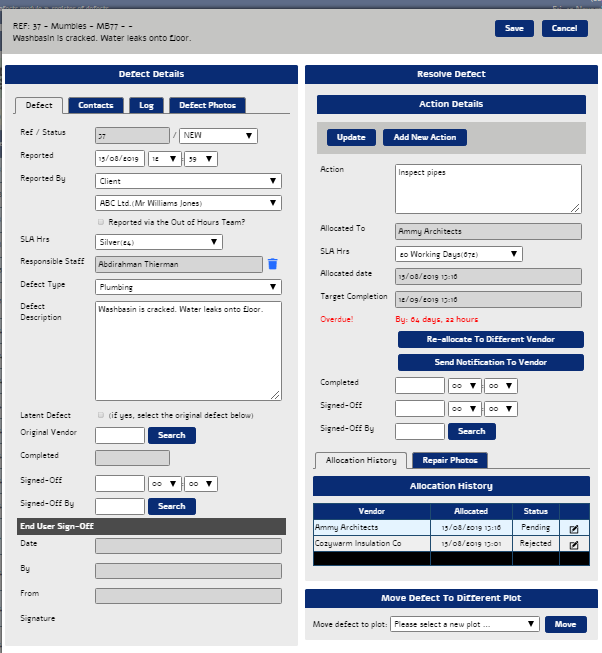Click Re-allocate To Different Vendor
602x653 pixels.
(x=490, y=340)
